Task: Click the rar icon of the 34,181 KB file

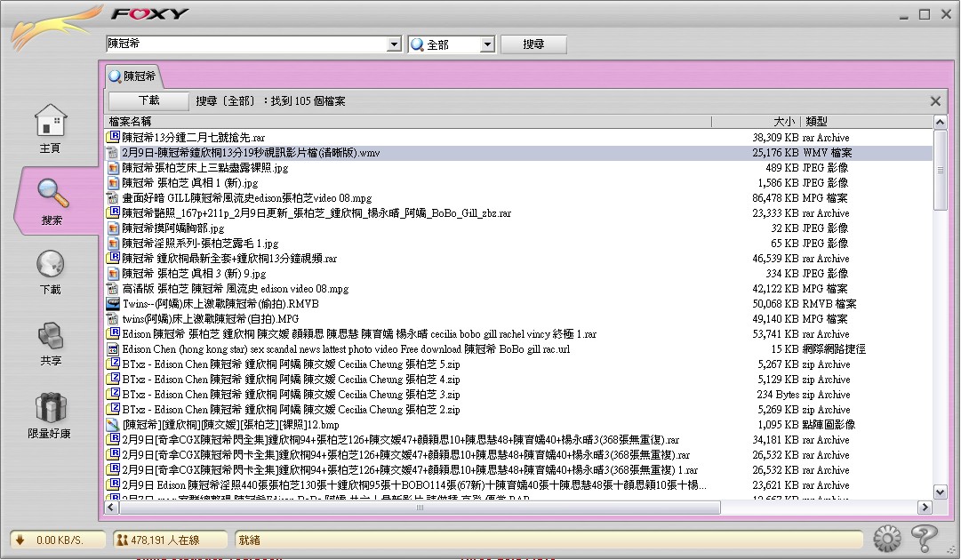Action: point(113,440)
